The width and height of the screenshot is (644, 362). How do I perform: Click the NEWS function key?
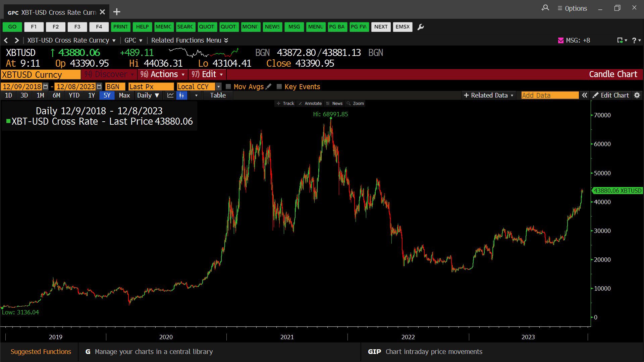pyautogui.click(x=272, y=27)
